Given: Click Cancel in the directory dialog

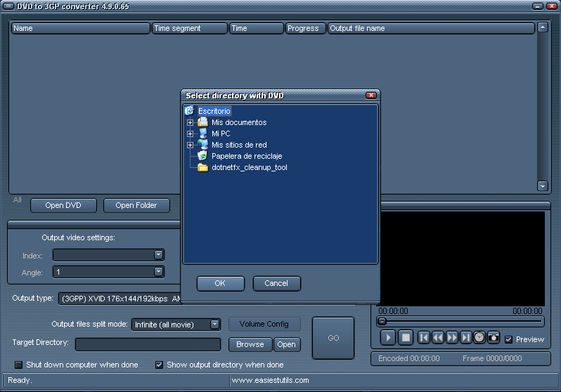Looking at the screenshot, I should (276, 283).
